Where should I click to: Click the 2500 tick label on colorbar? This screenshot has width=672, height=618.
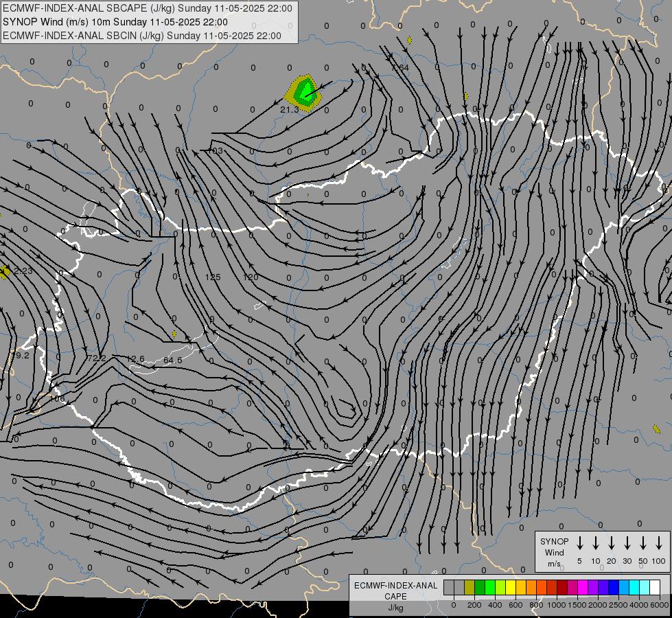618,605
